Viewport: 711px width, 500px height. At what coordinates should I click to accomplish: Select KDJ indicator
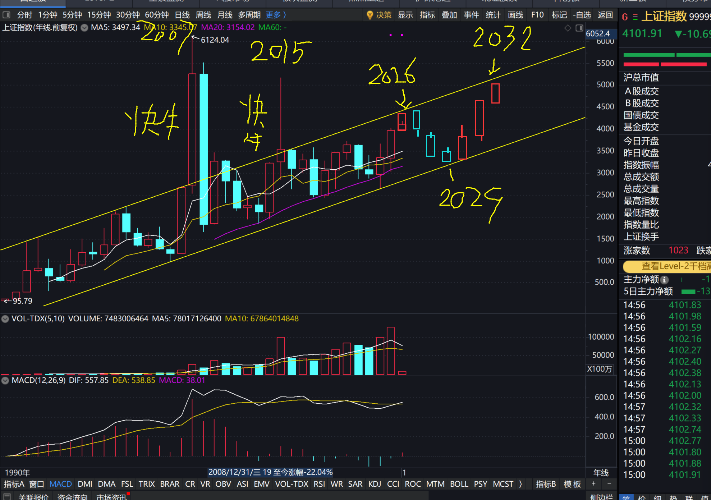click(x=375, y=484)
